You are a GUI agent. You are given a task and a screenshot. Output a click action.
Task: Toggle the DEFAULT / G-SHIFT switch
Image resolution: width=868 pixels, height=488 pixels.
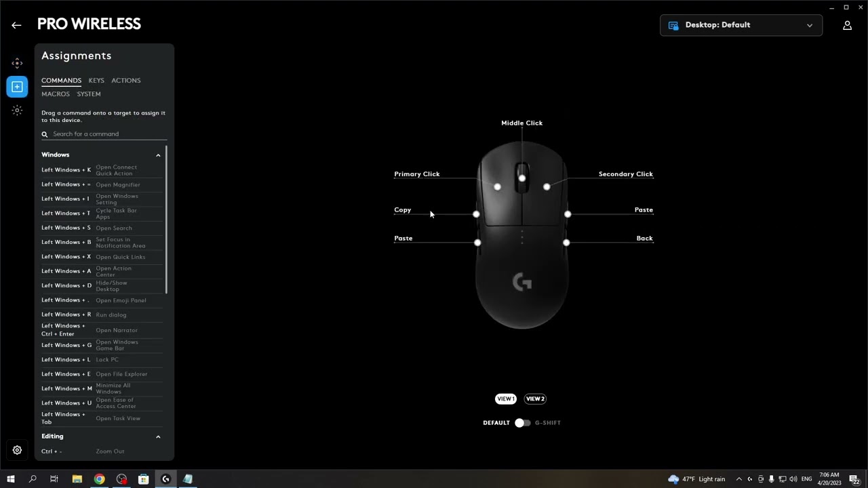pyautogui.click(x=522, y=423)
